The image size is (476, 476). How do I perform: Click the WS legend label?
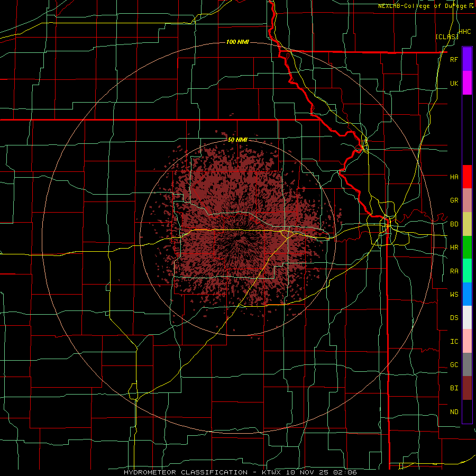(454, 295)
